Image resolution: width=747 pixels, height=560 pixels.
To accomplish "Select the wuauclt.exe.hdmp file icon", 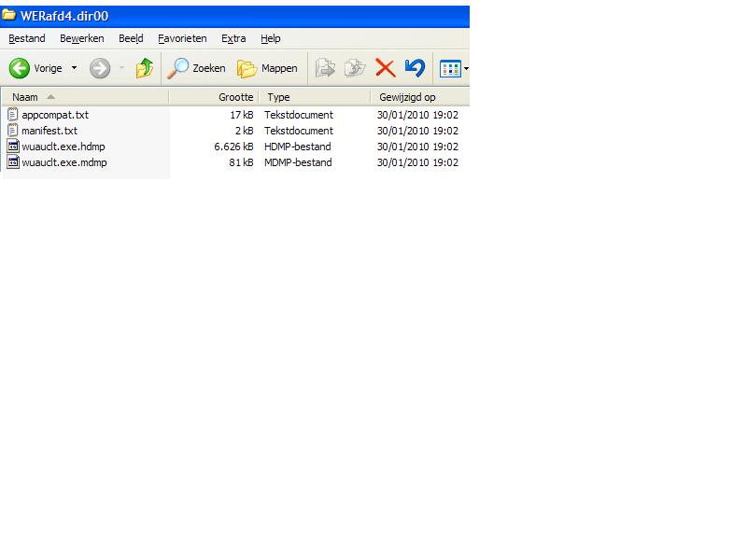I will click(13, 147).
